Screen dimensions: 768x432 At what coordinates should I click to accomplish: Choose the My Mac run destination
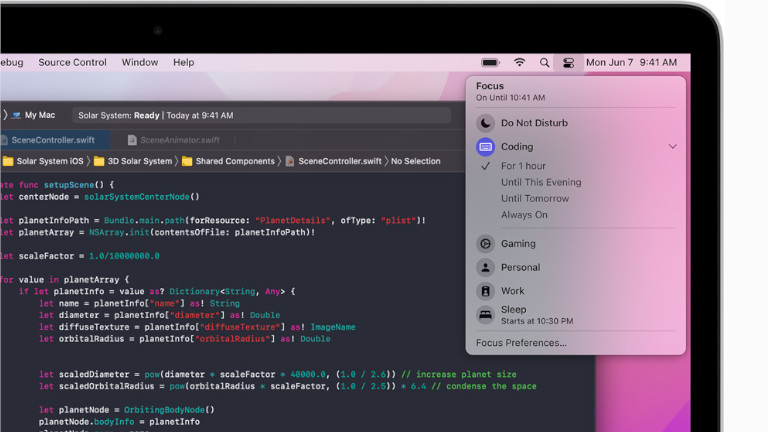point(40,115)
